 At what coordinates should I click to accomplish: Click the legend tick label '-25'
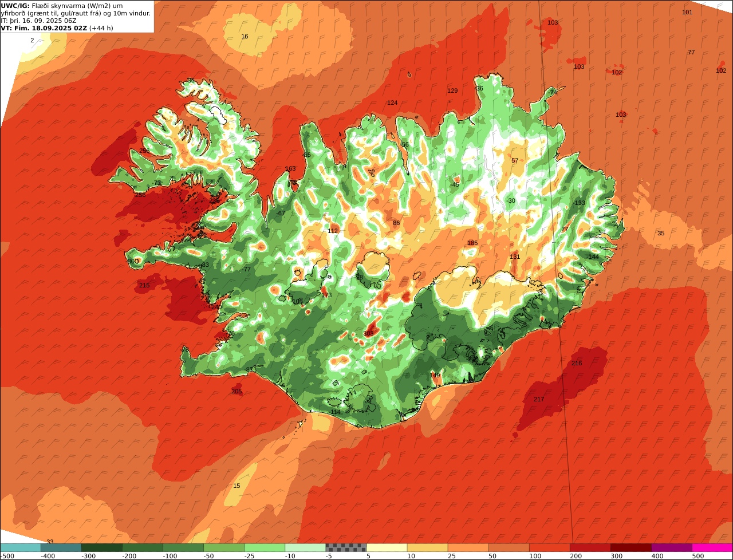tap(250, 556)
